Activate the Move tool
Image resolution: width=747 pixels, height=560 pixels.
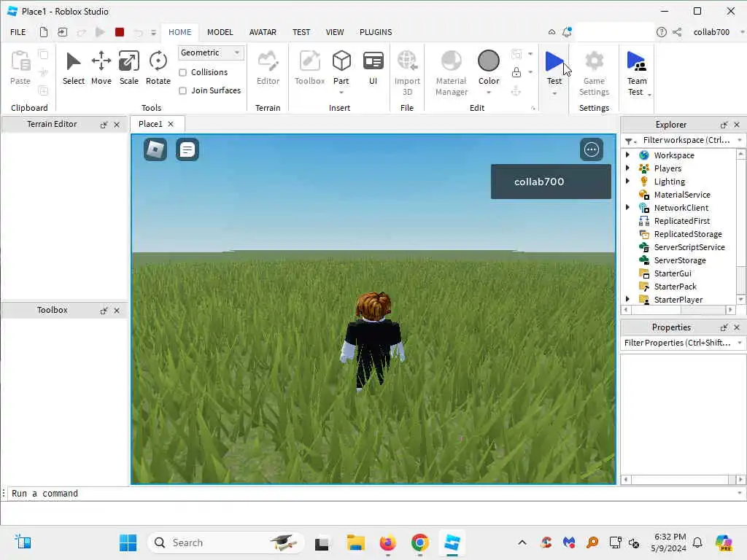click(x=101, y=68)
